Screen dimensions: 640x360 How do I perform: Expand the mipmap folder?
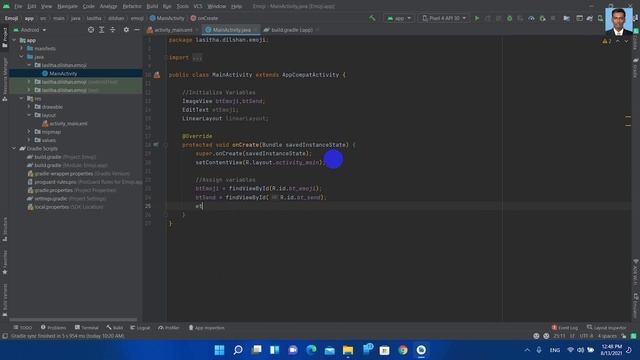pyautogui.click(x=29, y=132)
